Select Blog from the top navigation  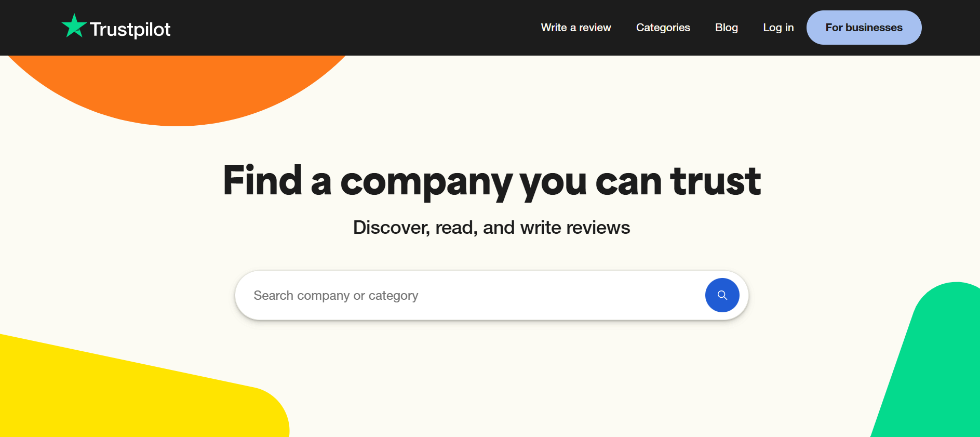(726, 28)
